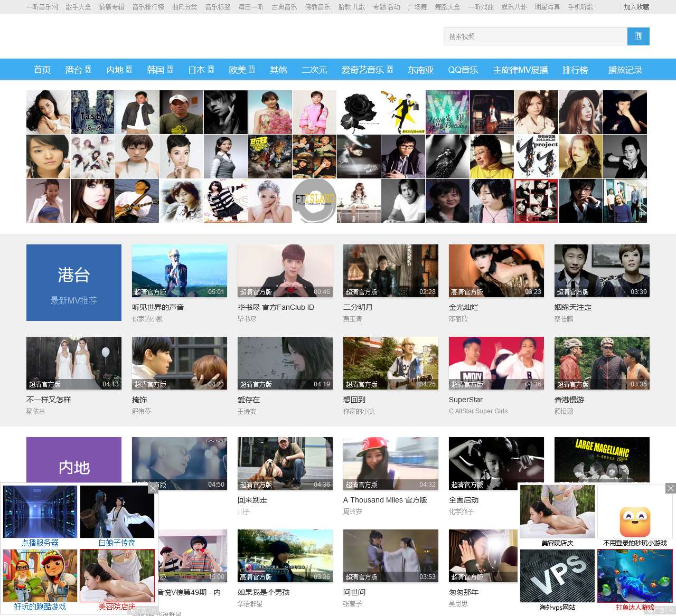This screenshot has height=616, width=676.
Task: Close the bottom-left ad popup
Action: [x=153, y=488]
